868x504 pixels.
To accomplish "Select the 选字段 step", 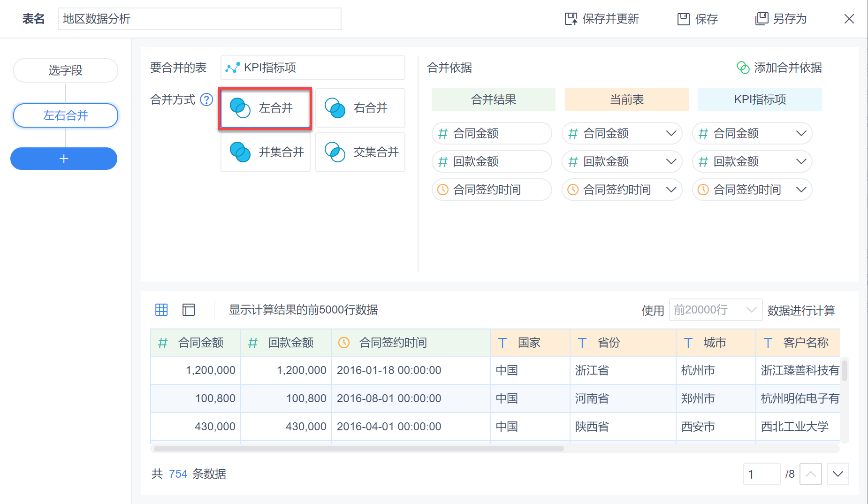I will pyautogui.click(x=66, y=70).
